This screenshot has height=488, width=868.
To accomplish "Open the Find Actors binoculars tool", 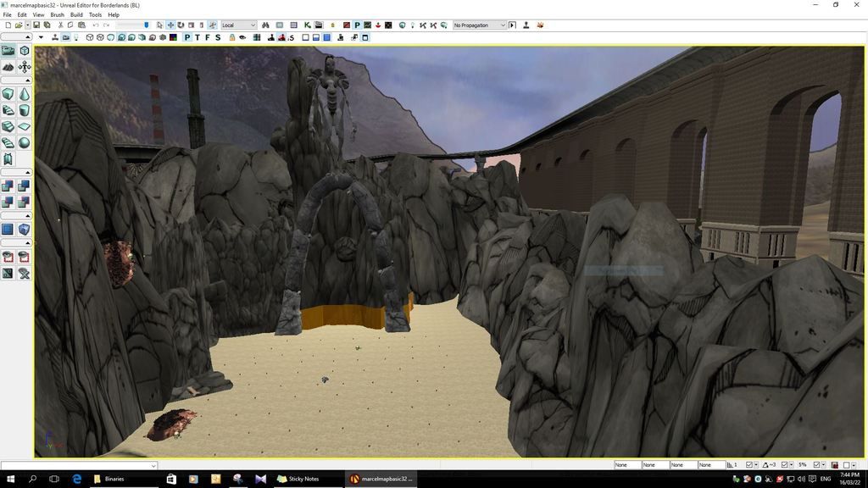I will (x=265, y=25).
